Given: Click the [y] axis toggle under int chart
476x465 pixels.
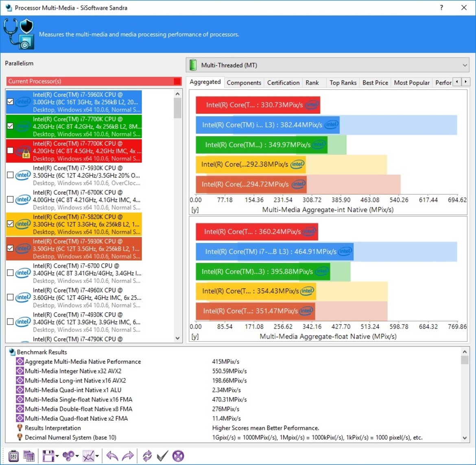Looking at the screenshot, I should coord(195,210).
